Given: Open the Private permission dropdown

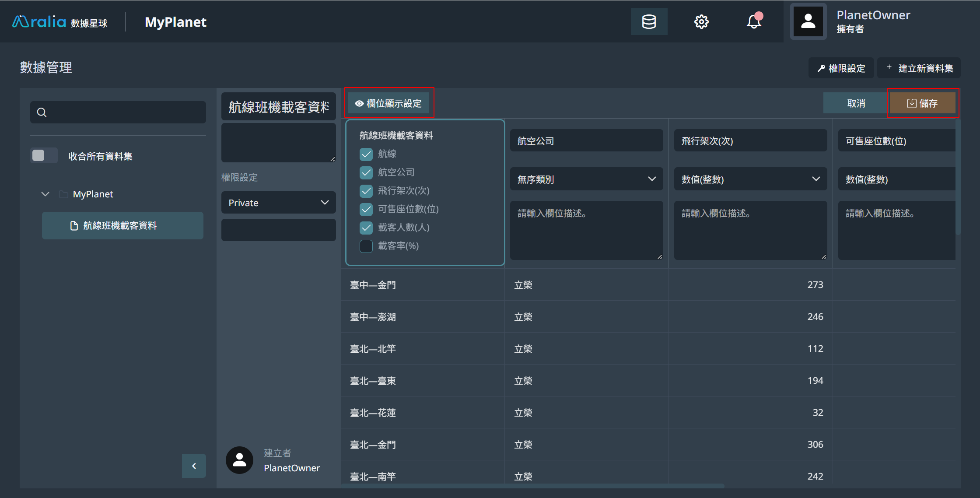Looking at the screenshot, I should tap(279, 203).
